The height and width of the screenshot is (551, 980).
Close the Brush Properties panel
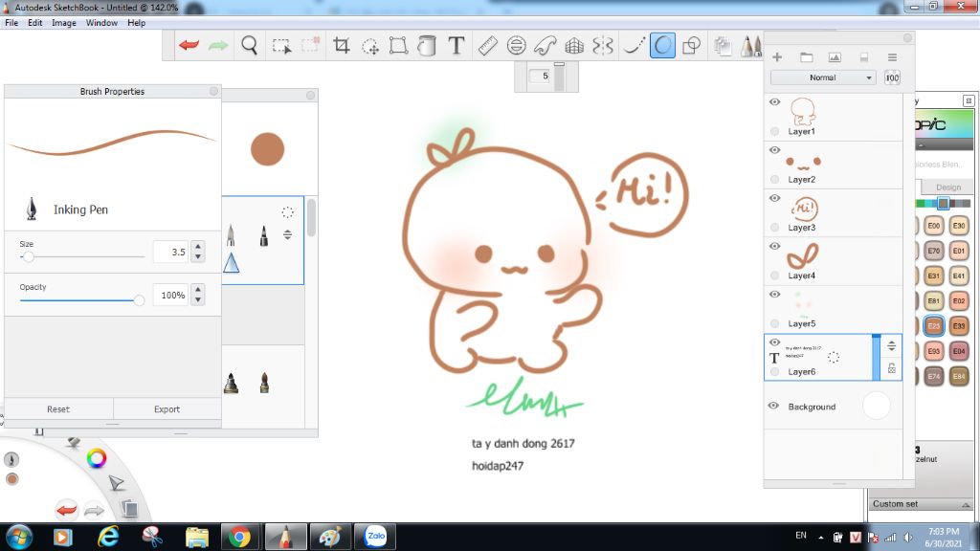[x=213, y=91]
